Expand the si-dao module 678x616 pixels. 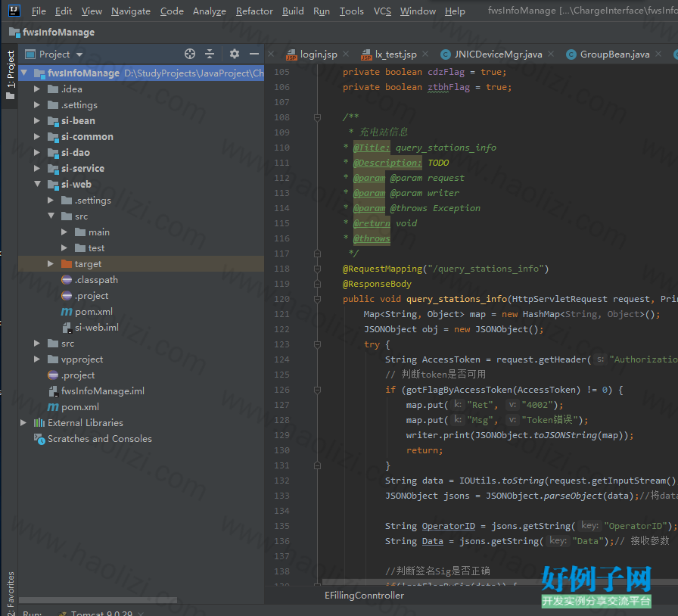(x=37, y=152)
